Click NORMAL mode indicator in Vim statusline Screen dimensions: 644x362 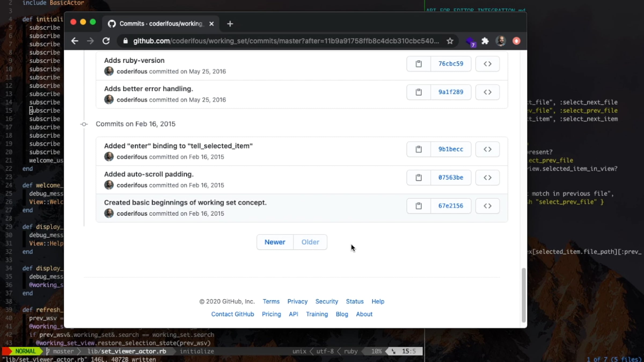point(25,351)
